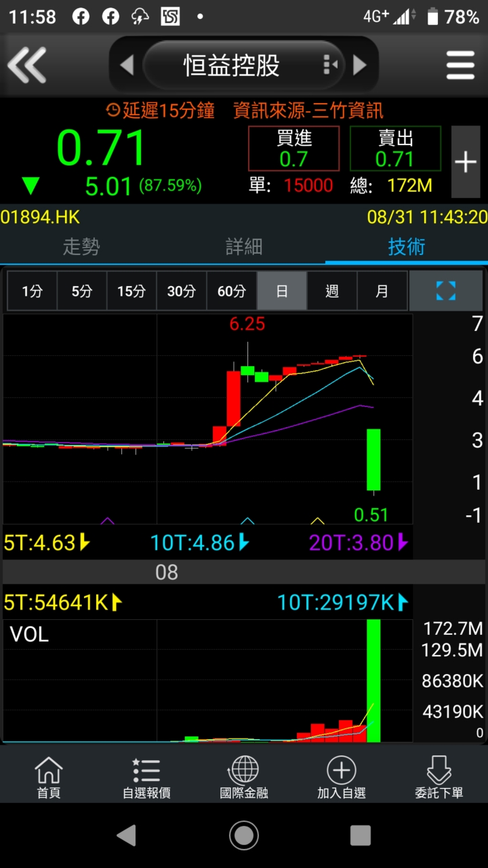Tap the VOL indicator label

[x=29, y=635]
